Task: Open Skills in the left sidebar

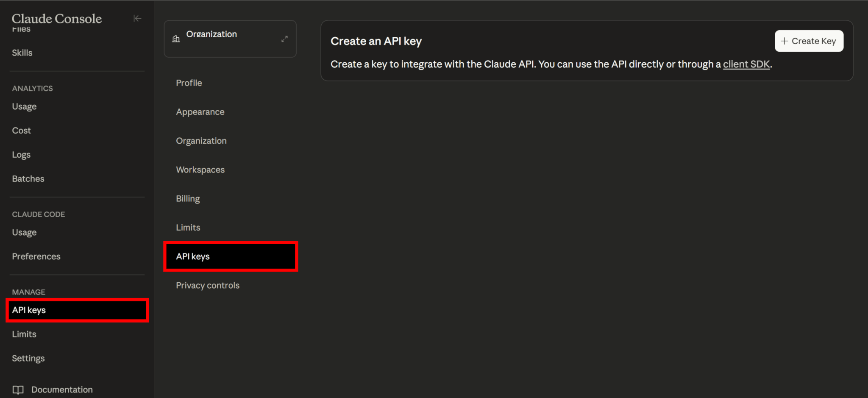Action: [x=22, y=53]
